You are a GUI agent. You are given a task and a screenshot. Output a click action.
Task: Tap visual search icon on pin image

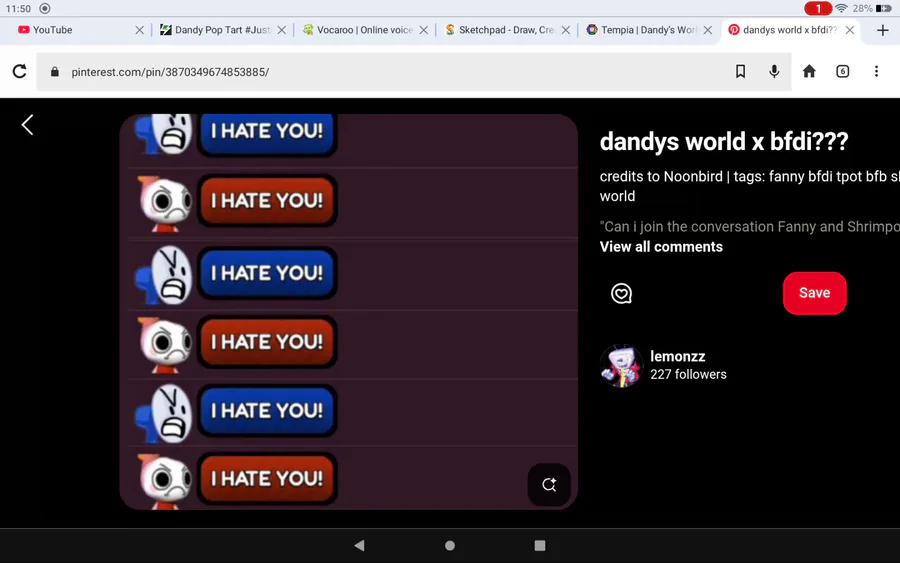pyautogui.click(x=549, y=484)
